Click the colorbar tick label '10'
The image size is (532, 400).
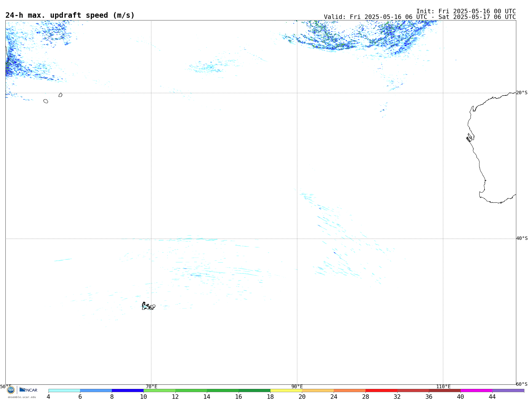tap(144, 397)
